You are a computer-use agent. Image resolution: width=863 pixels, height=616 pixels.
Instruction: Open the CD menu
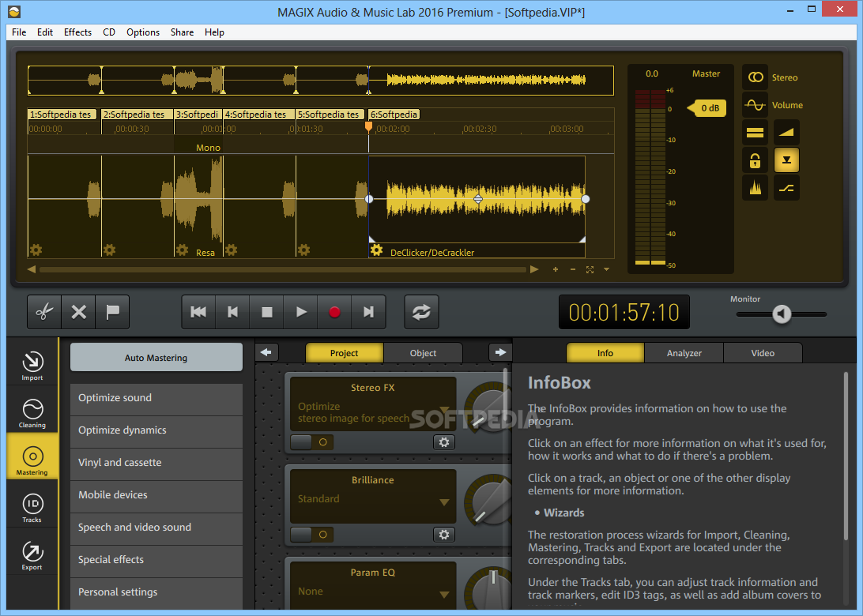pos(109,32)
